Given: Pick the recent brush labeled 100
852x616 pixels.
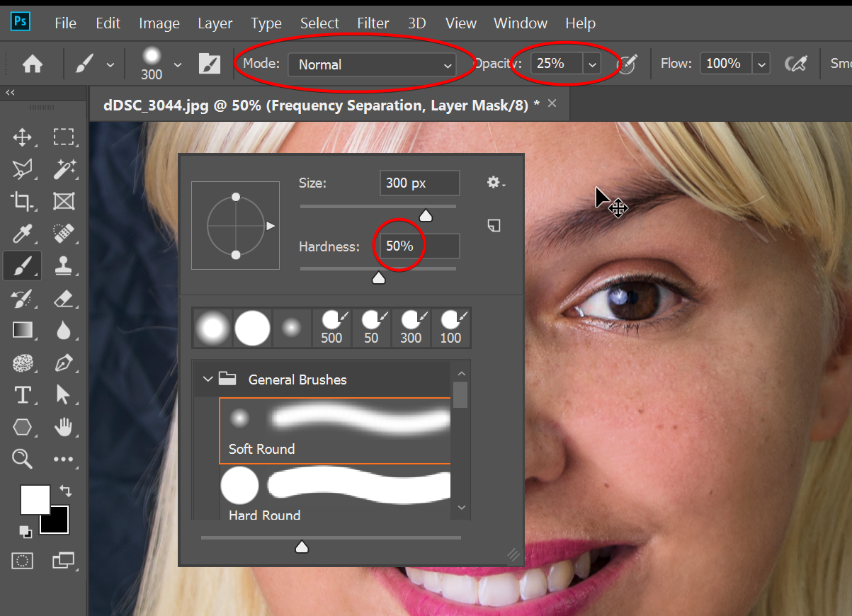Looking at the screenshot, I should click(450, 328).
